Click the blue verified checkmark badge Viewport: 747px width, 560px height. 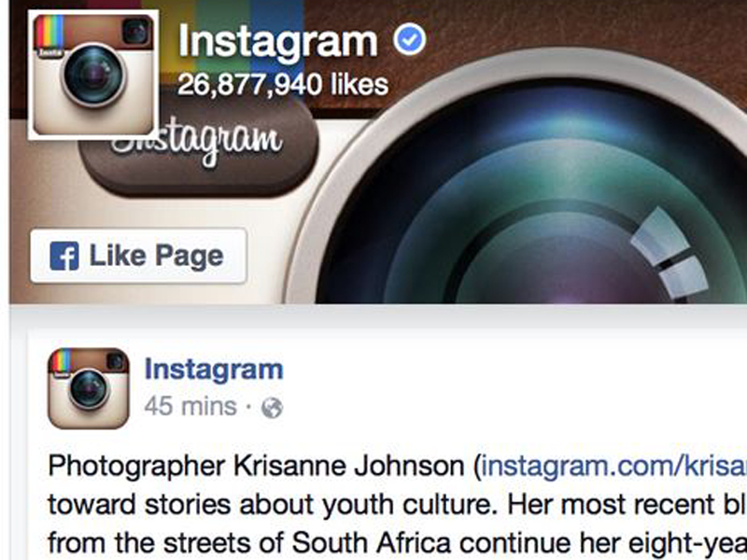coord(409,40)
